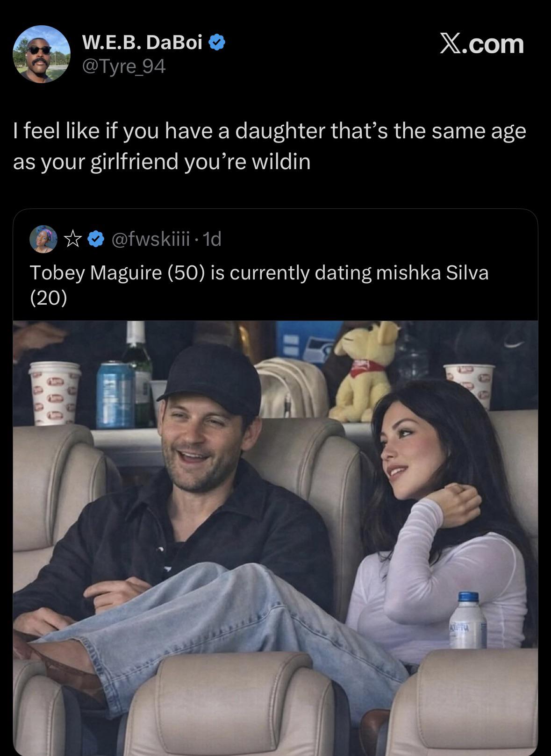
Task: Click the blue can in the photo
Action: (x=115, y=395)
